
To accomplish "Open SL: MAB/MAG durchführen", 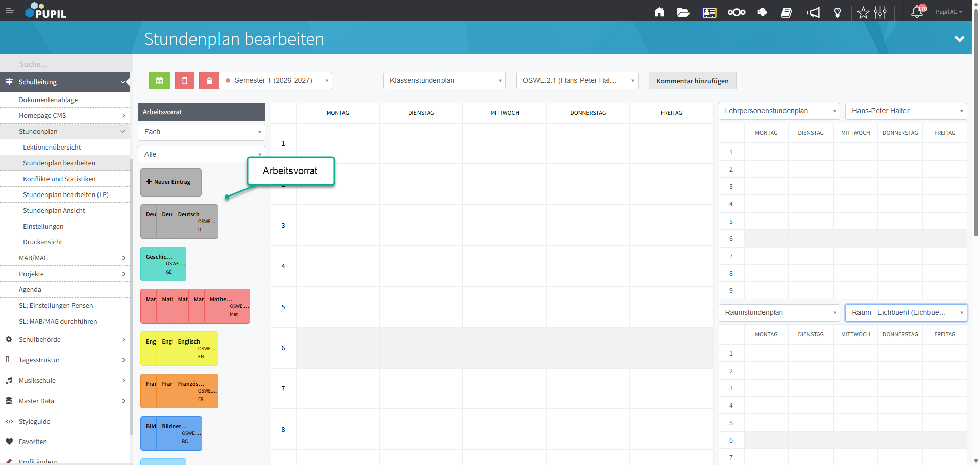I will (x=58, y=322).
